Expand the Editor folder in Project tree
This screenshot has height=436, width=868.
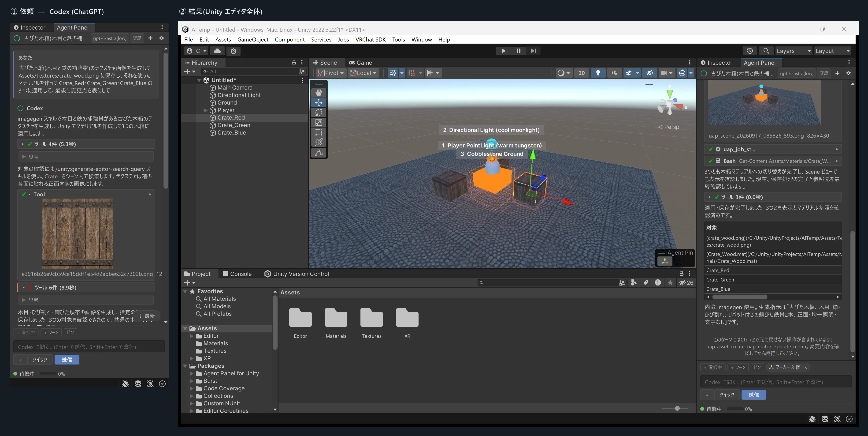tap(192, 336)
